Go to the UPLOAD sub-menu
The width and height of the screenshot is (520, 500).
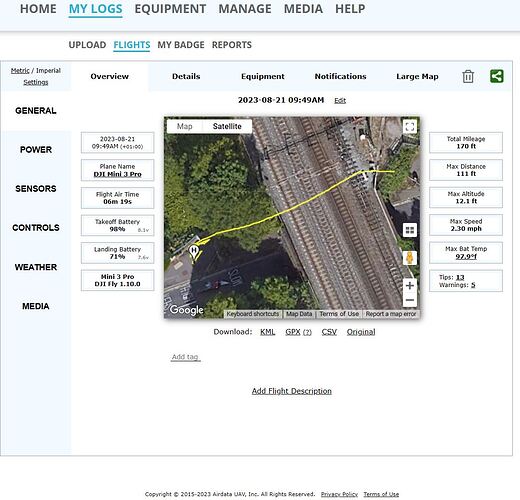[87, 45]
